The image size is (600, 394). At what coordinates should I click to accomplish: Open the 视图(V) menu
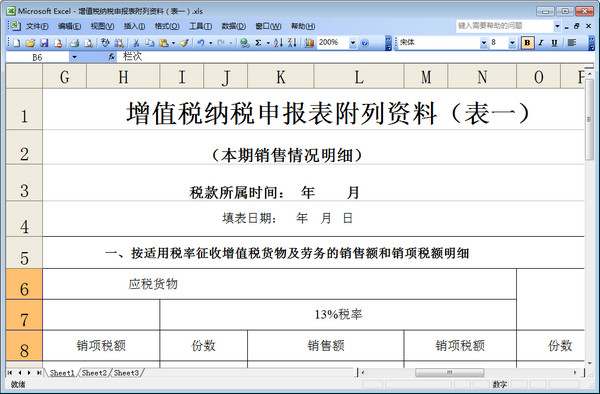102,26
